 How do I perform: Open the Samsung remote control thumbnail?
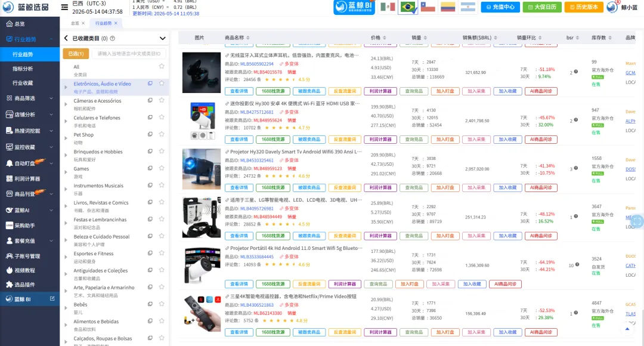pyautogui.click(x=202, y=313)
